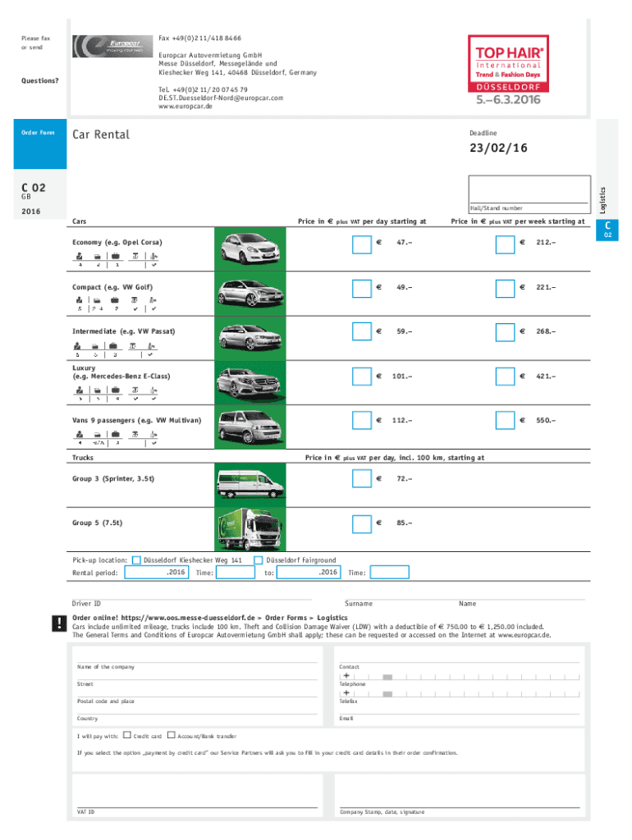Screen dimensions: 632x840
Task: Open the www.europcar.de link in header
Action: coord(187,107)
